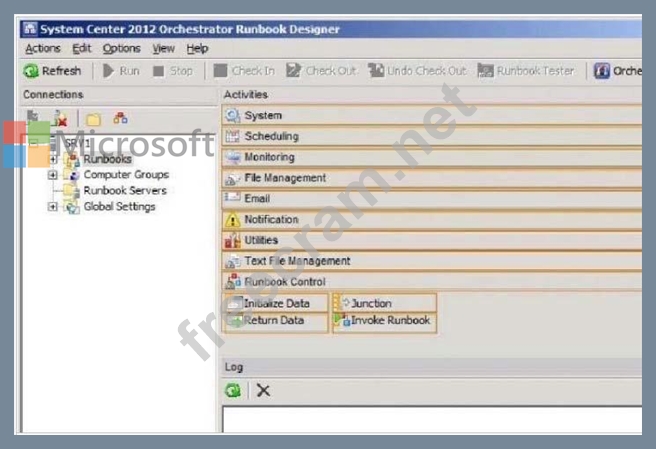Expand the Runbooks tree node
Screen dimensions: 656x449
pyautogui.click(x=53, y=159)
